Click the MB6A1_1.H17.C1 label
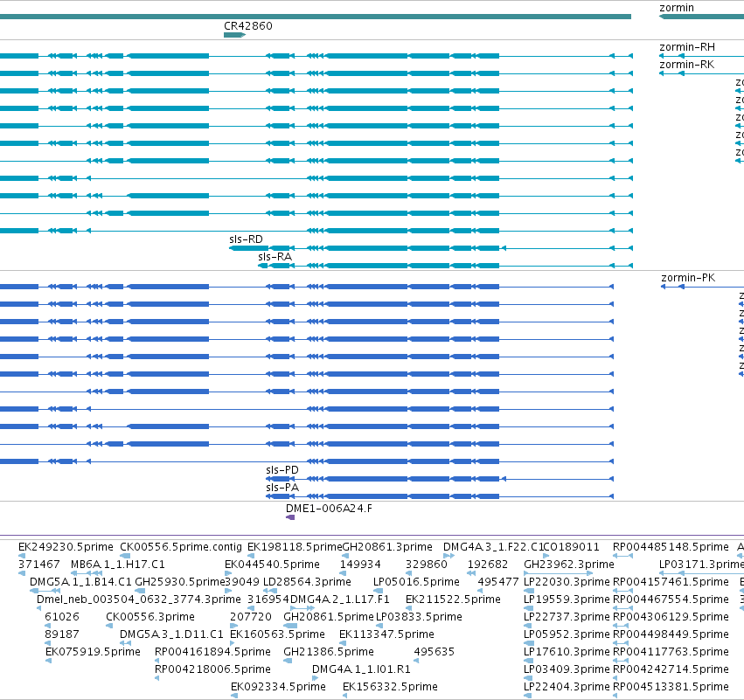 coord(118,565)
